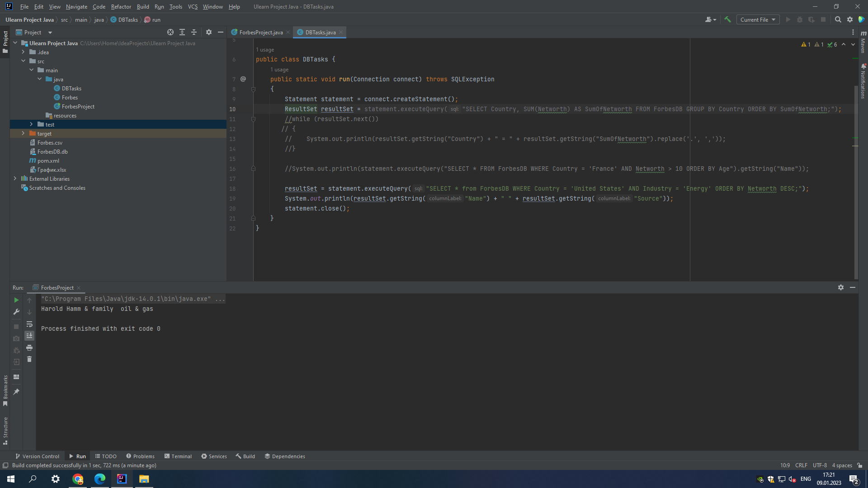Viewport: 868px width, 488px height.
Task: Toggle scroll to end in Run console
Action: pyautogui.click(x=29, y=336)
